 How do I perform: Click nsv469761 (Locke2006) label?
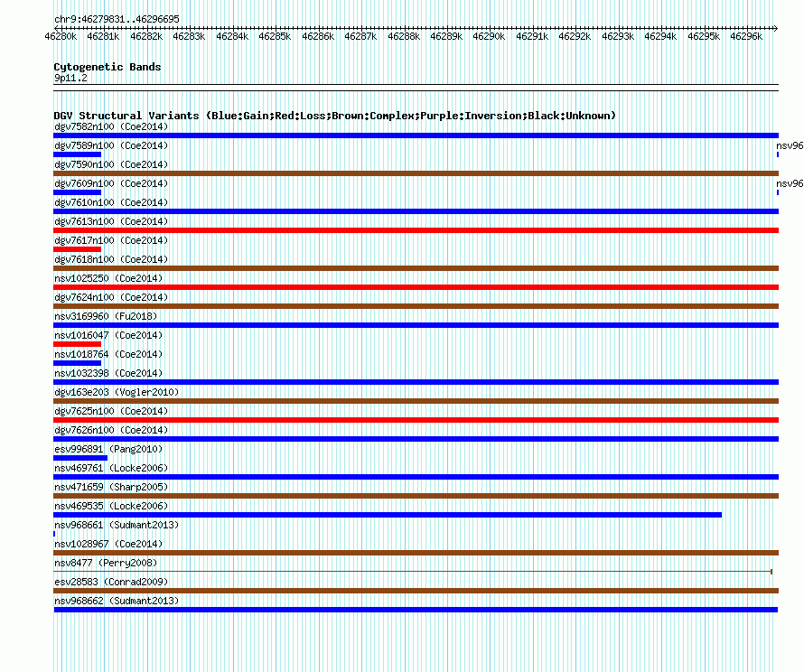point(111,468)
